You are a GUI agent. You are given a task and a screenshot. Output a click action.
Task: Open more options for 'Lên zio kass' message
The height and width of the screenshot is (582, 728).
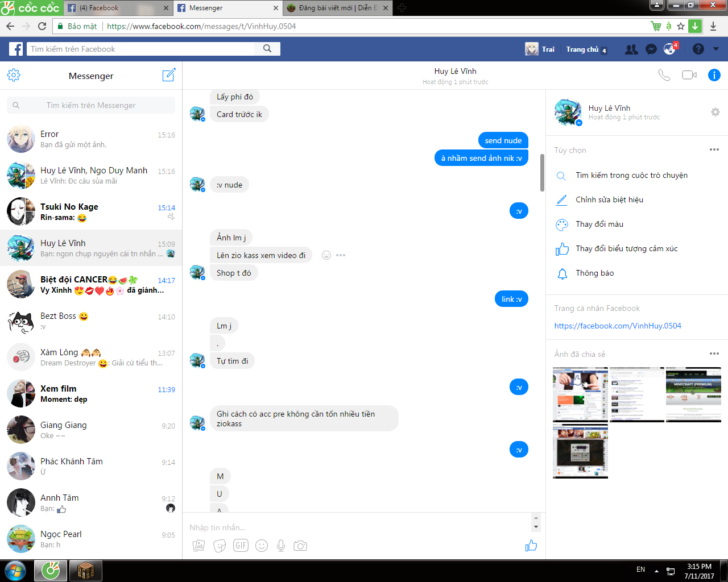click(x=341, y=255)
